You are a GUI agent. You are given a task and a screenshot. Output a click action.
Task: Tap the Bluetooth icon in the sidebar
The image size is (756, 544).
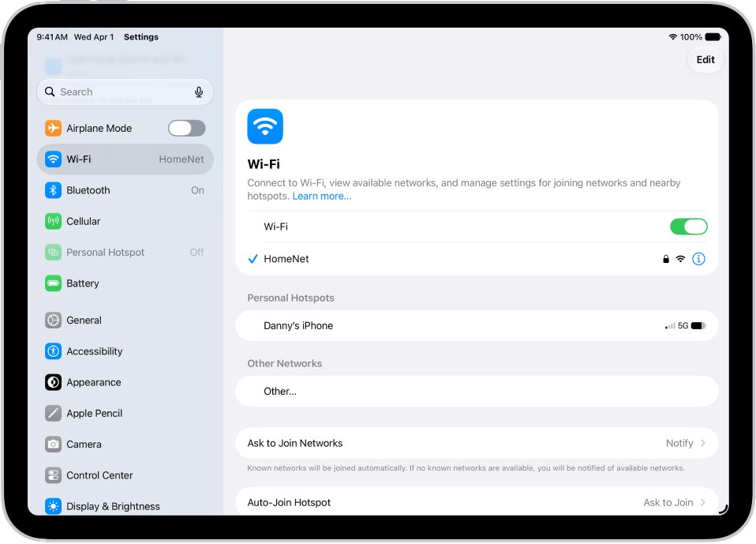[x=53, y=190]
